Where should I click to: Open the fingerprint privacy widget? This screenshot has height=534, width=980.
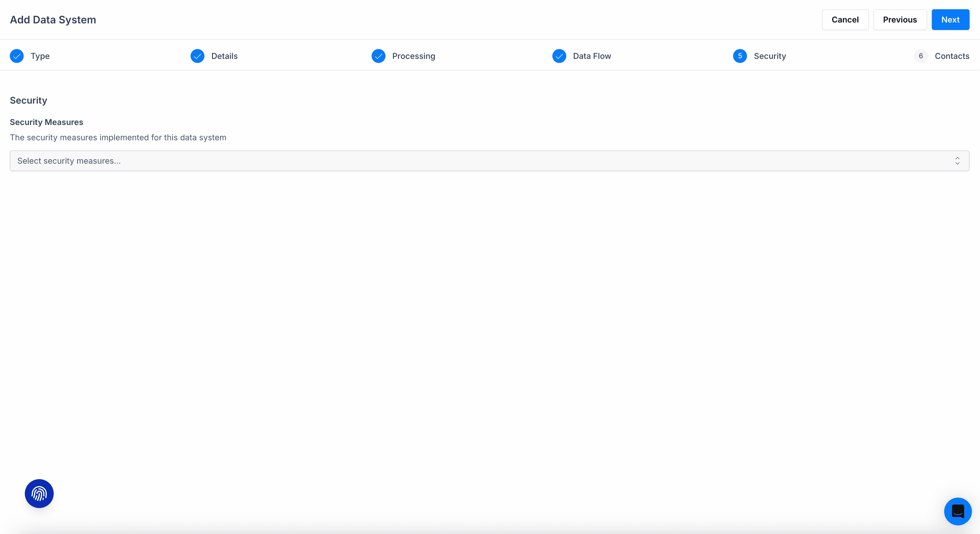point(39,493)
